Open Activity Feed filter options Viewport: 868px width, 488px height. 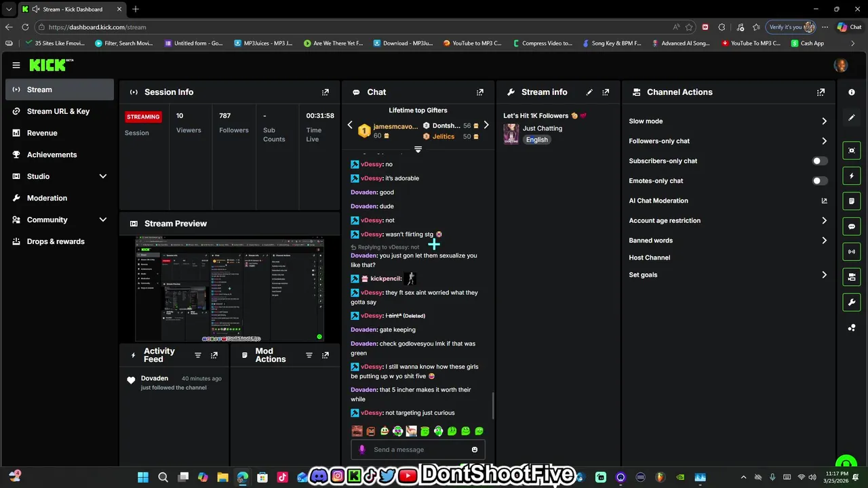pyautogui.click(x=198, y=355)
